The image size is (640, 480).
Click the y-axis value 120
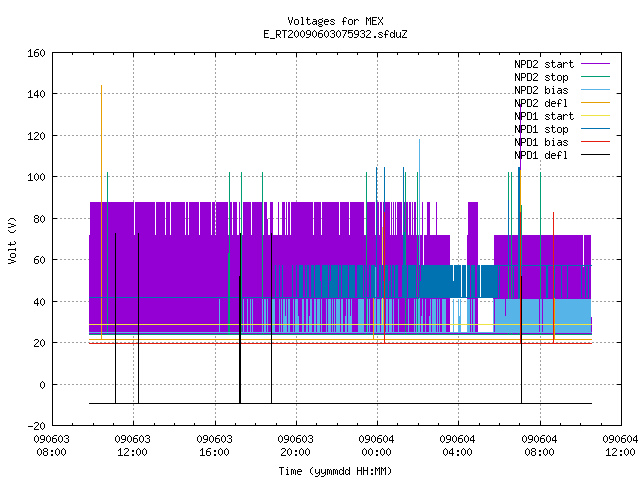tap(36, 136)
